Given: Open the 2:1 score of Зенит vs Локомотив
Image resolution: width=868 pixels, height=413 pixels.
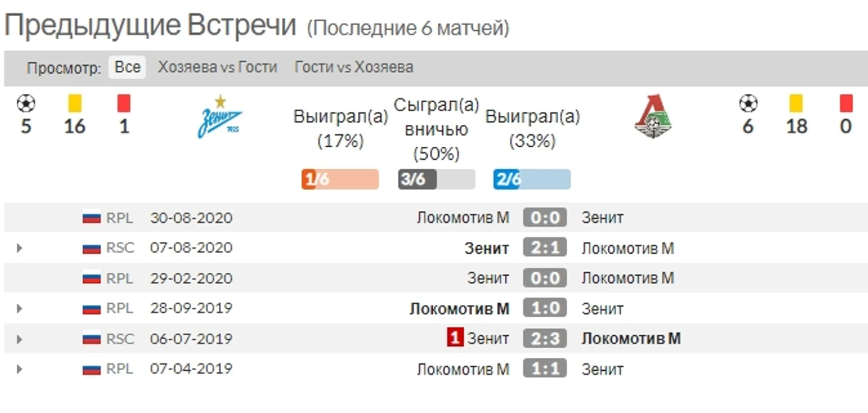Looking at the screenshot, I should click(545, 247).
